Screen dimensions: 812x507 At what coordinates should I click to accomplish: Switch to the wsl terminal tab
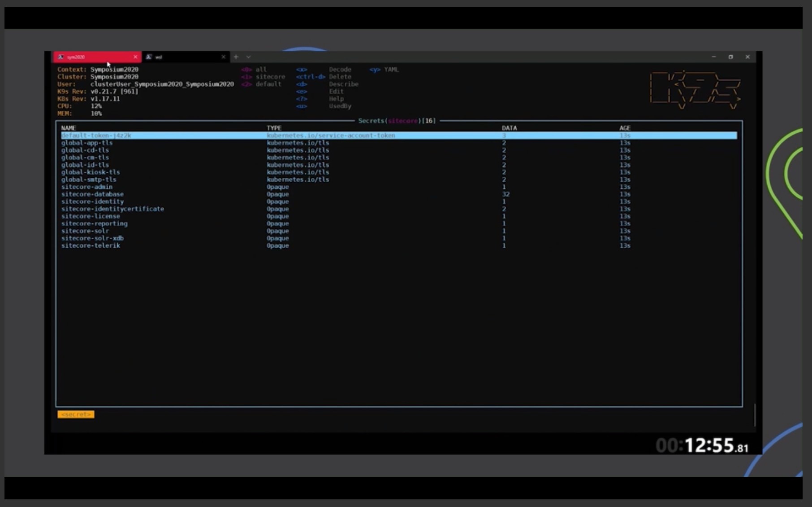(186, 57)
